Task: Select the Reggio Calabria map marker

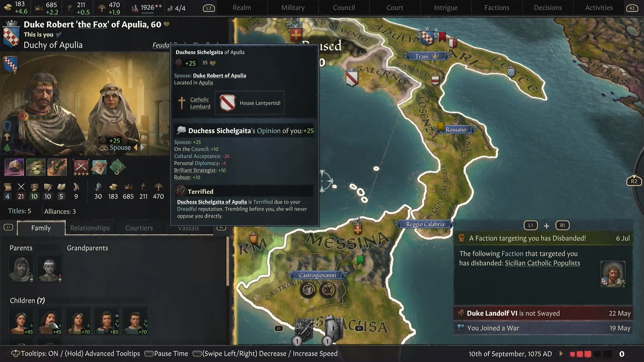Action: click(425, 224)
